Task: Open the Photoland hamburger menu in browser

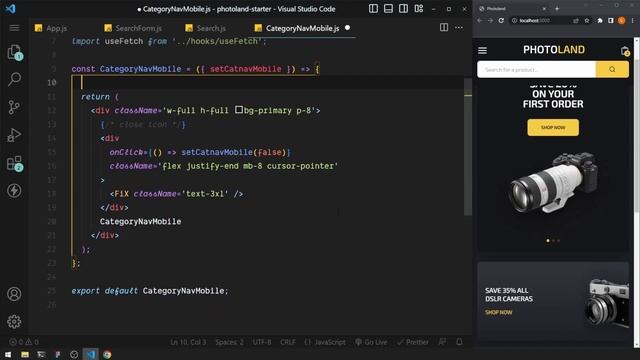Action: coord(482,50)
